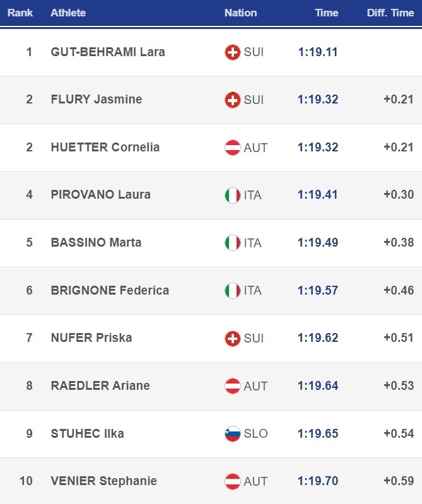
Task: Click the Italian flag next to Laura Pirovano
Action: point(233,195)
